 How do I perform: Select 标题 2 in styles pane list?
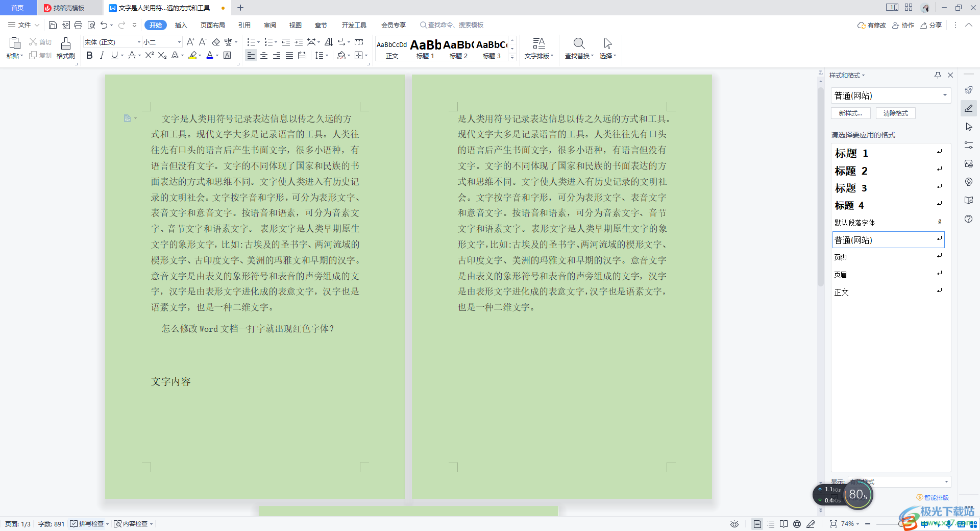point(889,171)
